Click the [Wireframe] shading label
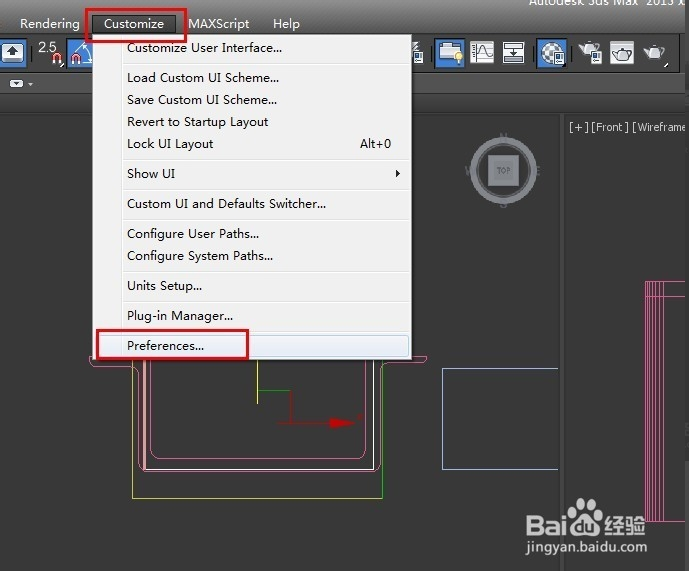689x571 pixels. pos(659,127)
